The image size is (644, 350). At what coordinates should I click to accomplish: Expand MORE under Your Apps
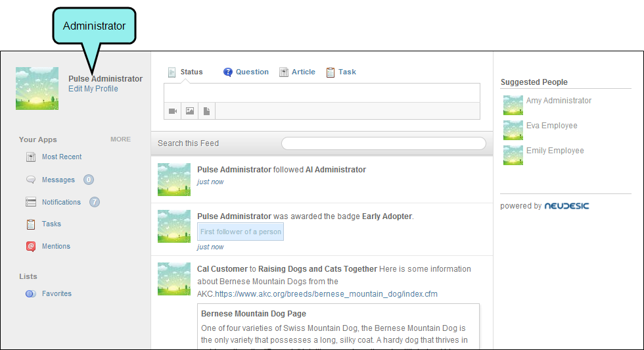pyautogui.click(x=120, y=139)
